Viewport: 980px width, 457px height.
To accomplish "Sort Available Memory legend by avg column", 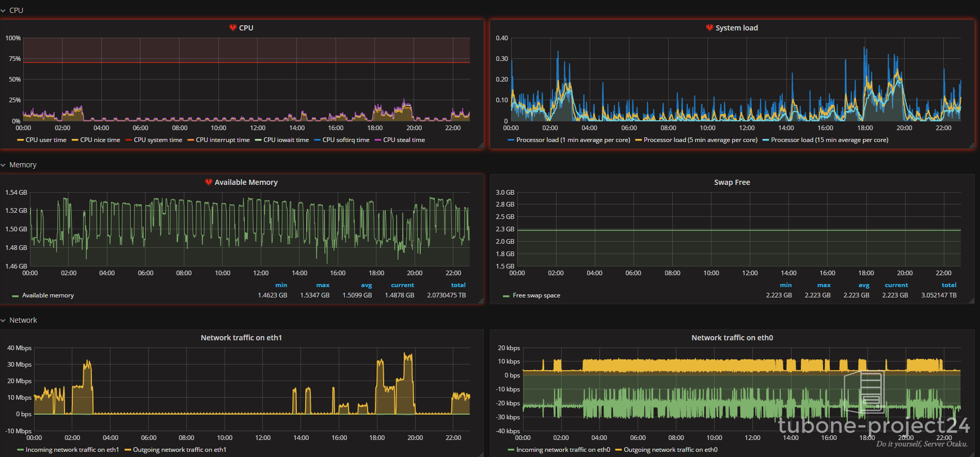I will [366, 285].
